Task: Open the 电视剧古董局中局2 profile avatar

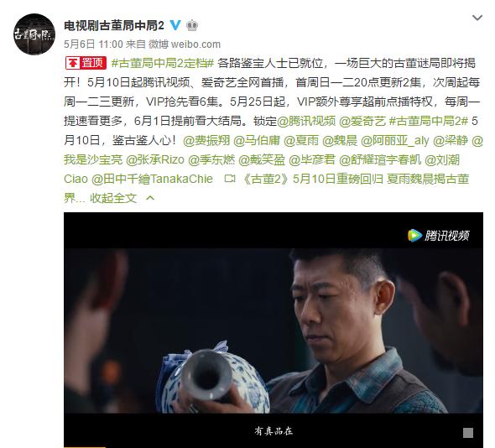Action: click(34, 34)
